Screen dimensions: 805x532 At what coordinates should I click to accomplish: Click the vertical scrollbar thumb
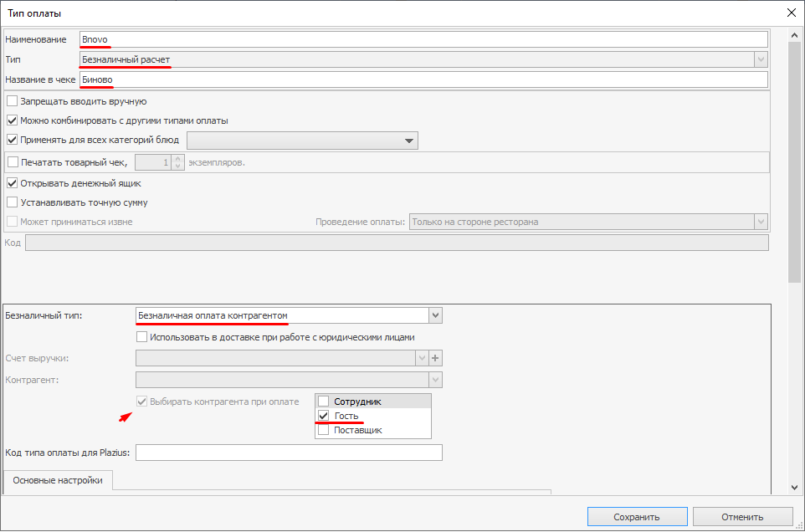[794, 162]
